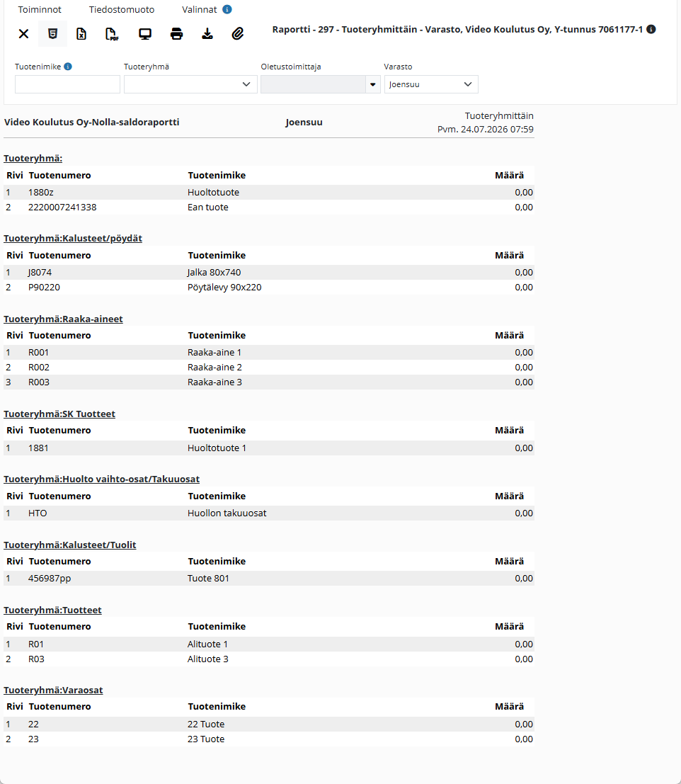Focus the Tuotenimike input field

coord(67,84)
